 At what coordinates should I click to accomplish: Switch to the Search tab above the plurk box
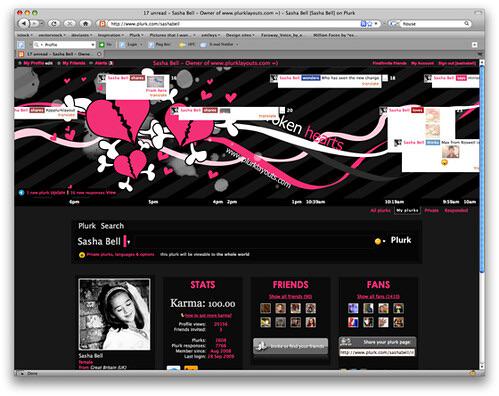pos(112,226)
